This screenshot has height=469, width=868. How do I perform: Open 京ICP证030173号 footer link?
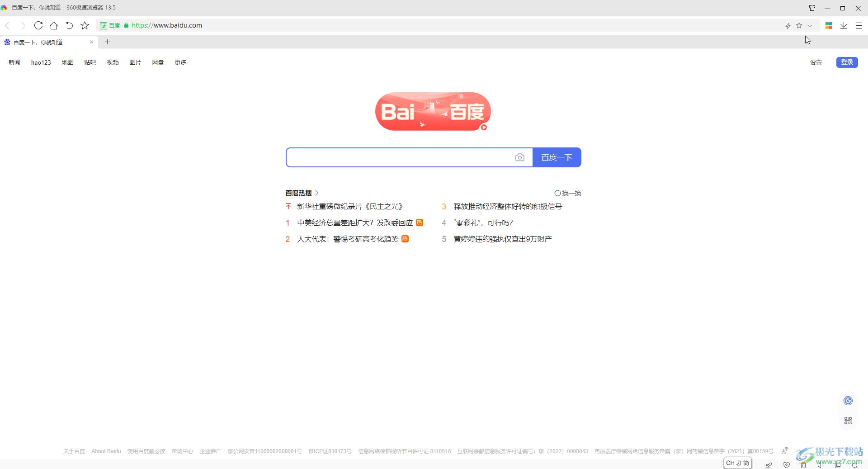[330, 451]
